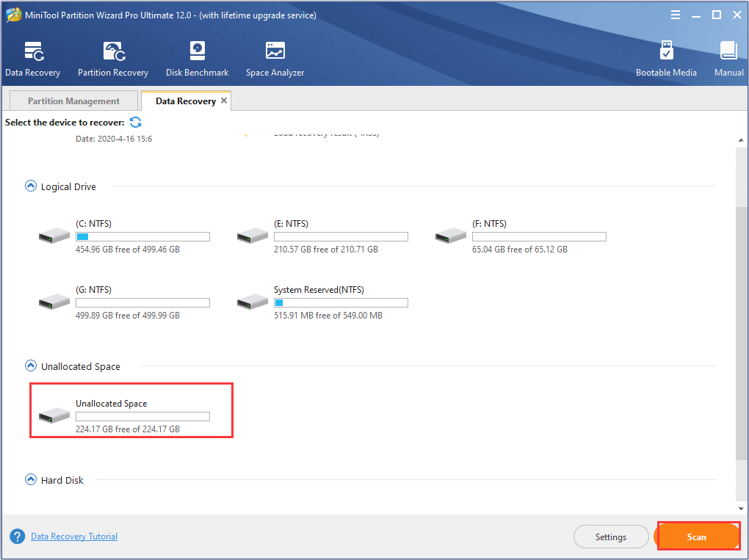Open the Bootable Media builder
749x560 pixels.
click(x=666, y=59)
